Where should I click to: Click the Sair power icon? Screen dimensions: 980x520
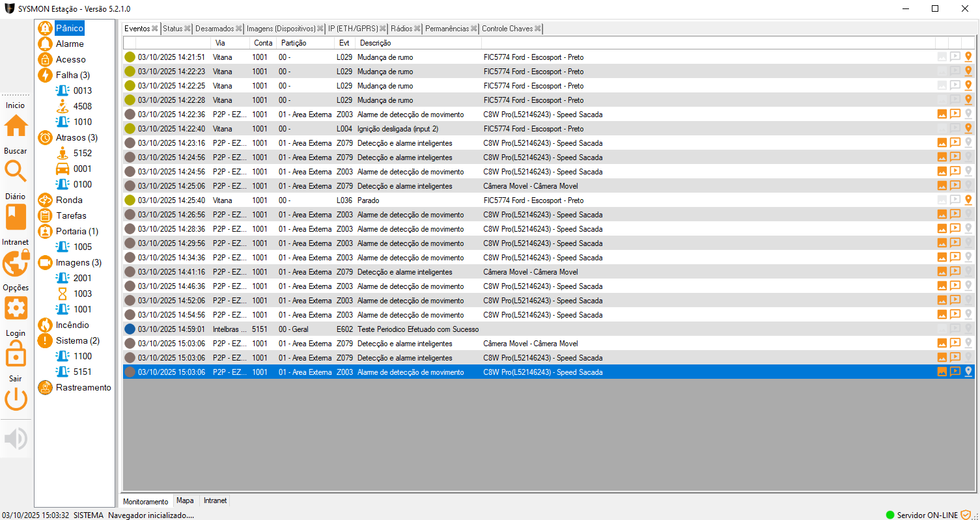pos(16,399)
